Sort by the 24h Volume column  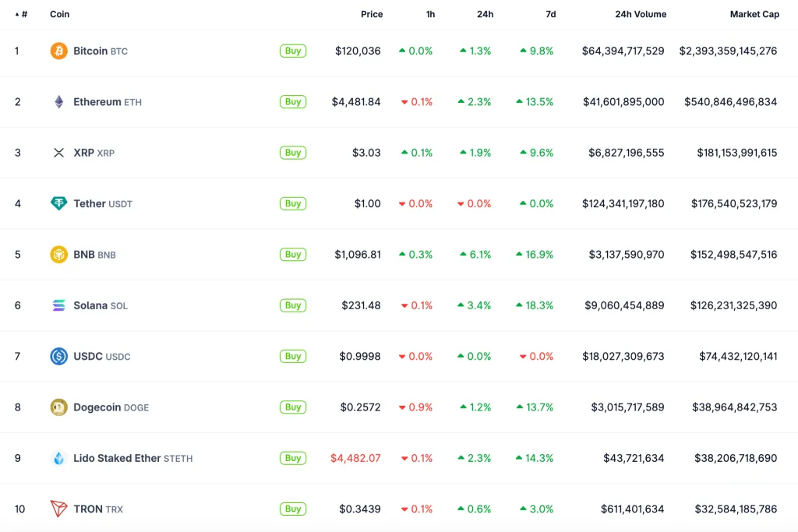click(x=640, y=13)
